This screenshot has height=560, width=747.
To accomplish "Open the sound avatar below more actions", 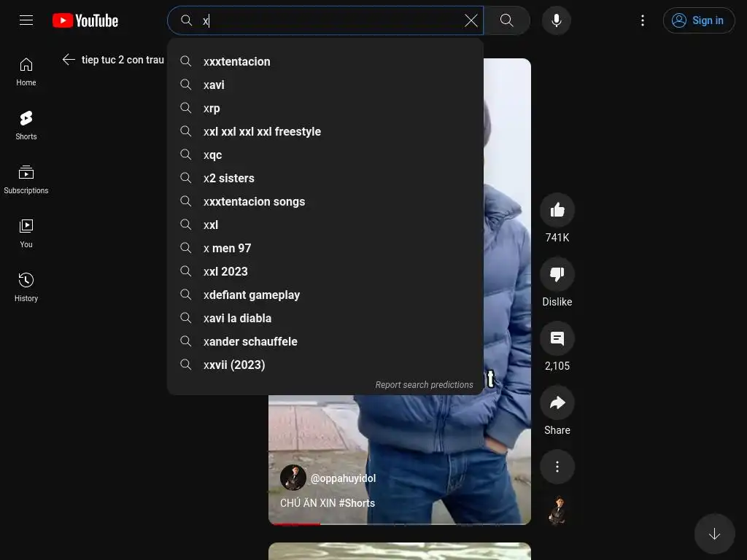I will coord(557,510).
